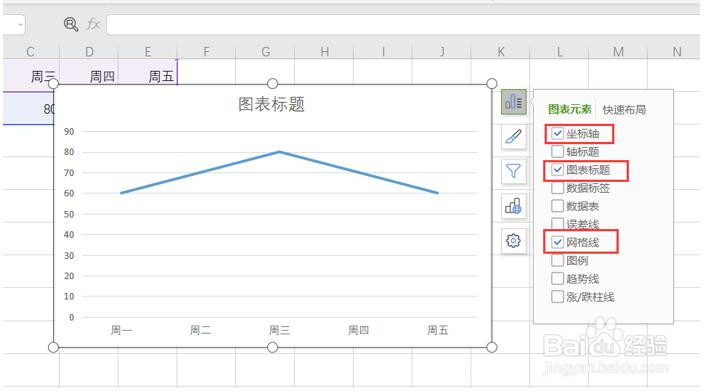708x392 pixels.
Task: Open the chart settings gear button
Action: pyautogui.click(x=513, y=241)
